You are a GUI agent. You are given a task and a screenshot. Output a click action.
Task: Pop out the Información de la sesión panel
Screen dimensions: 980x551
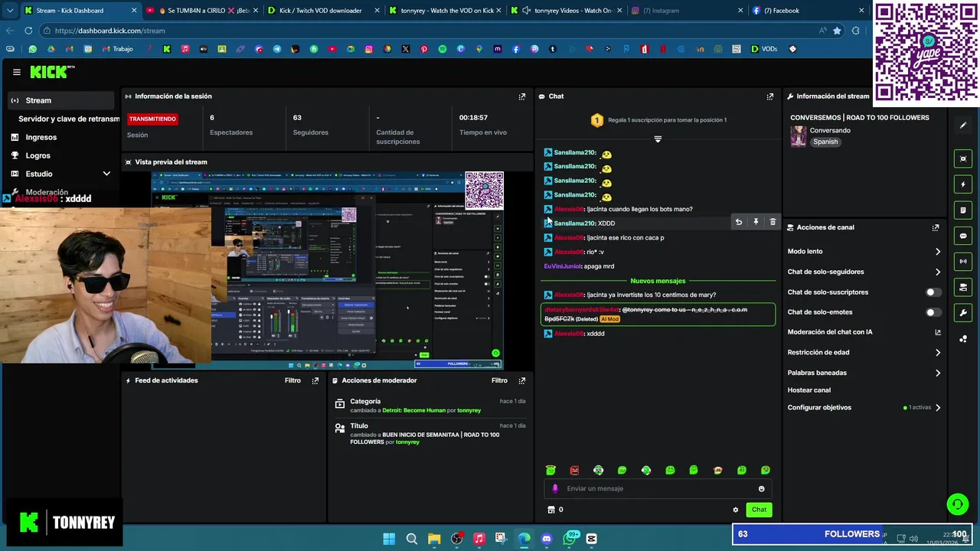522,96
